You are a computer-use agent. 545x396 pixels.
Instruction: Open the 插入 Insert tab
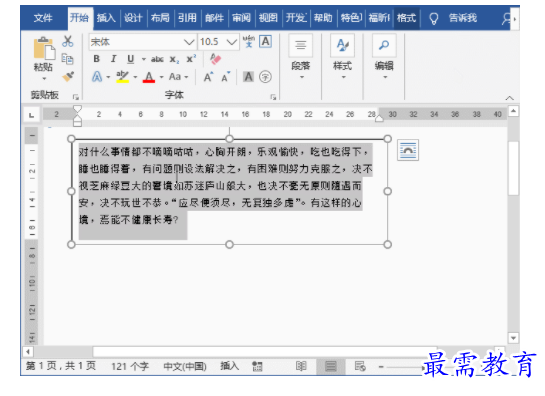(x=106, y=18)
